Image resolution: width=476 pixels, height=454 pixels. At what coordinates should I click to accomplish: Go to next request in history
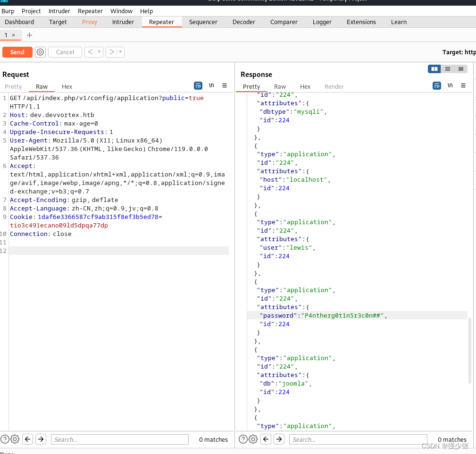point(111,52)
